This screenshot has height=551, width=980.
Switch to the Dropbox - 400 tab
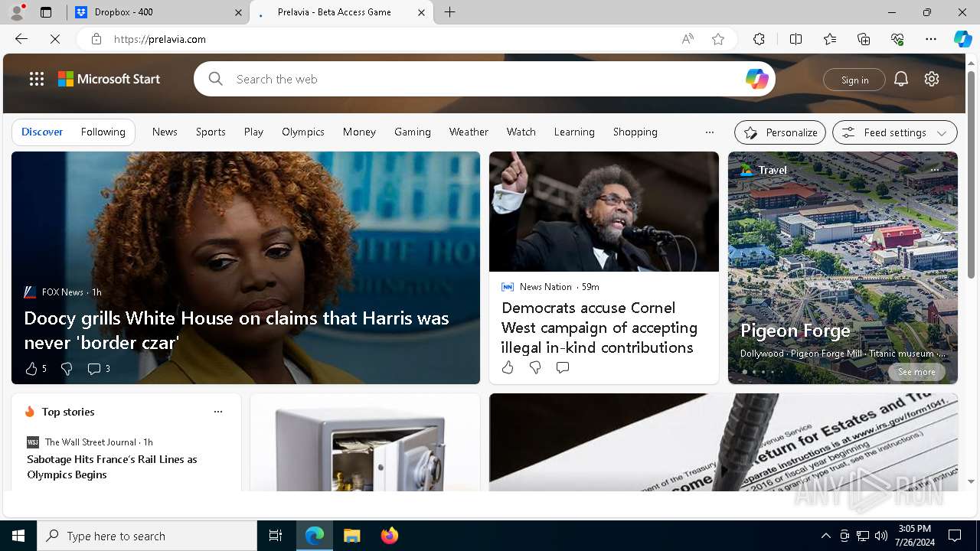[158, 12]
